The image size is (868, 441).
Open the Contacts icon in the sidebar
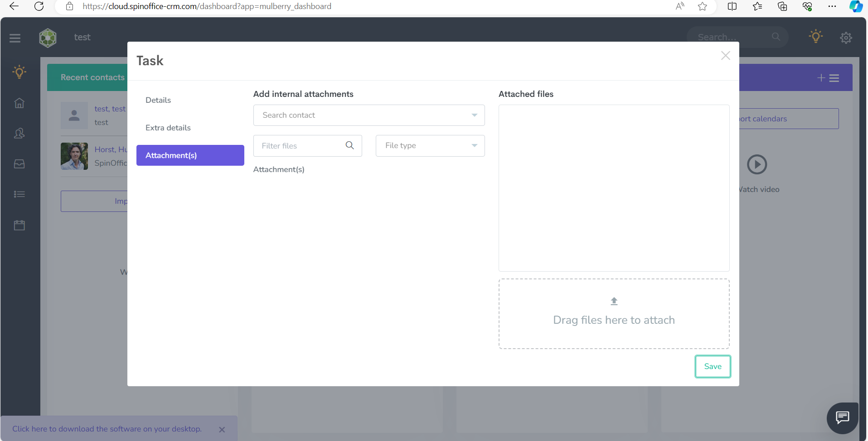coord(19,133)
